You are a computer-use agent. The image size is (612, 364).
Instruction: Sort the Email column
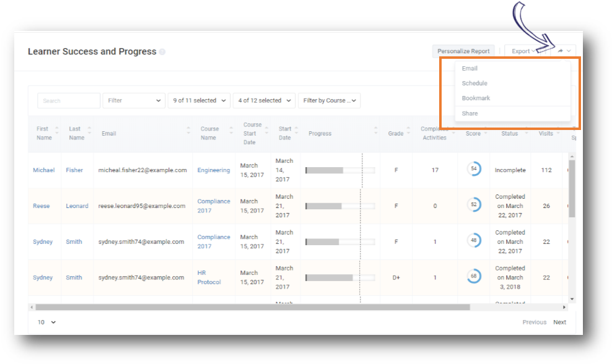188,131
